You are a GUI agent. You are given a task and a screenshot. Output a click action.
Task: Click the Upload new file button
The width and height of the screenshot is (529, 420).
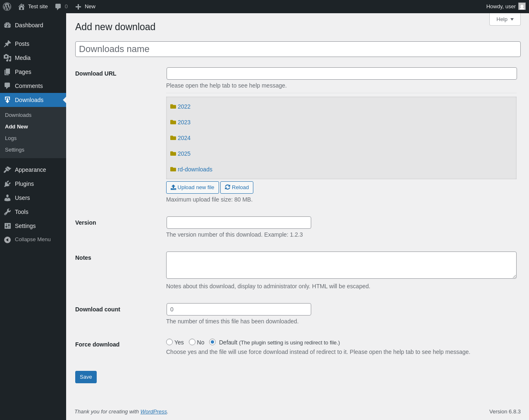[x=193, y=187]
